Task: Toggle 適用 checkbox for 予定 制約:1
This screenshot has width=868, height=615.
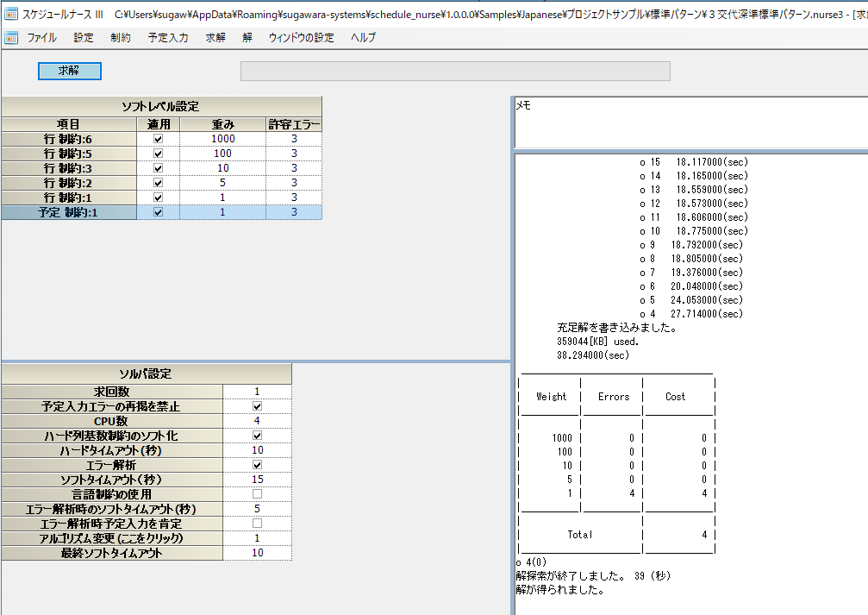Action: (x=159, y=212)
